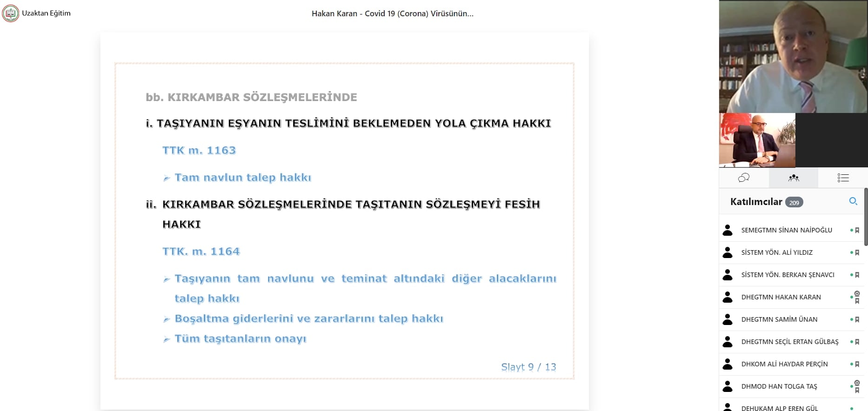Click bullet Tam navlun talep hakkı
Viewport: 868px width, 411px height.
pyautogui.click(x=243, y=178)
